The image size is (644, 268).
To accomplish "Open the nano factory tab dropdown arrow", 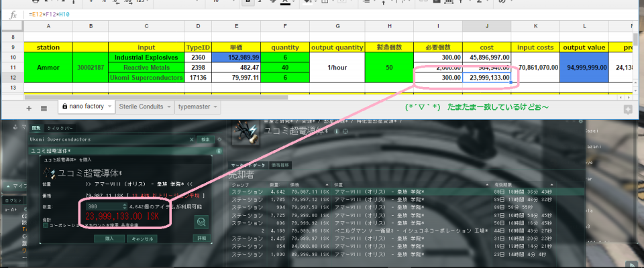I will [109, 107].
